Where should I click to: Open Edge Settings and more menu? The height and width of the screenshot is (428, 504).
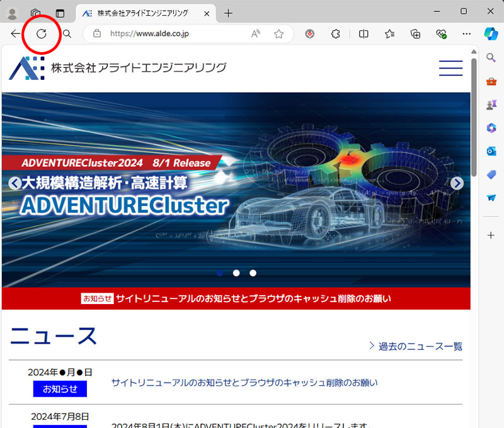point(466,34)
